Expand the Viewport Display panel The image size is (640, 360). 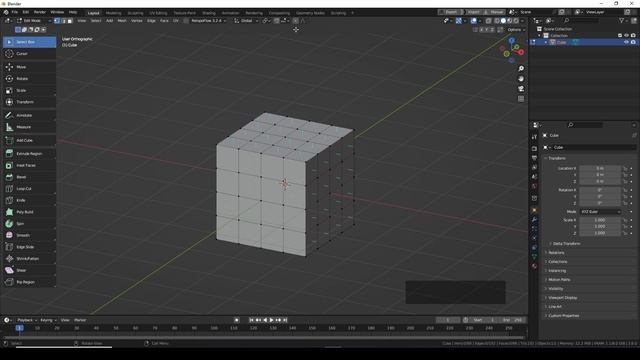point(562,298)
